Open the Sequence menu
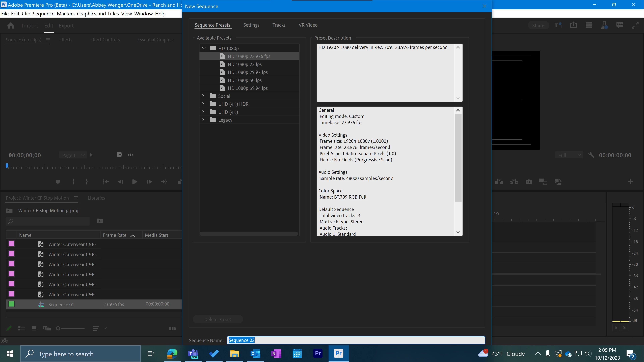The height and width of the screenshot is (362, 644). (x=43, y=14)
